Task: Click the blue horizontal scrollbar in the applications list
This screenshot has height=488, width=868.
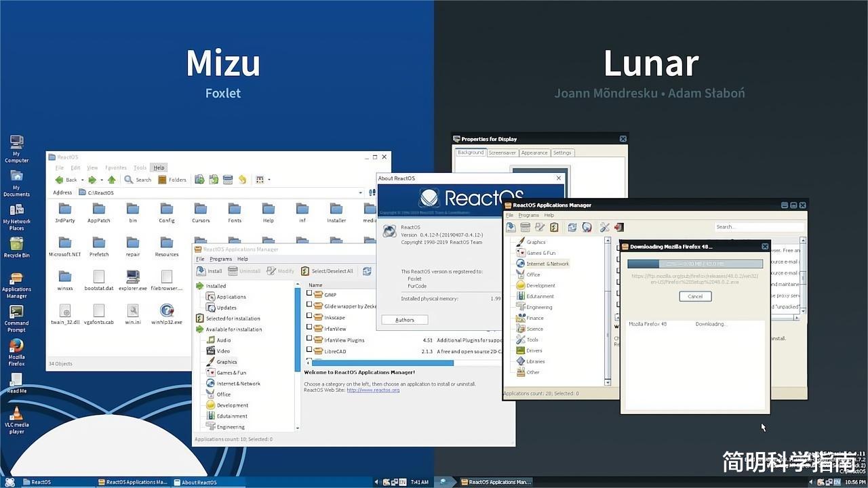Action: (x=383, y=363)
